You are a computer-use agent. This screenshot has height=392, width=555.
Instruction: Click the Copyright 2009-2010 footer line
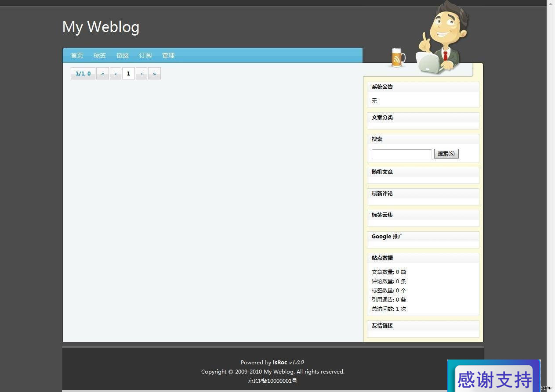273,371
